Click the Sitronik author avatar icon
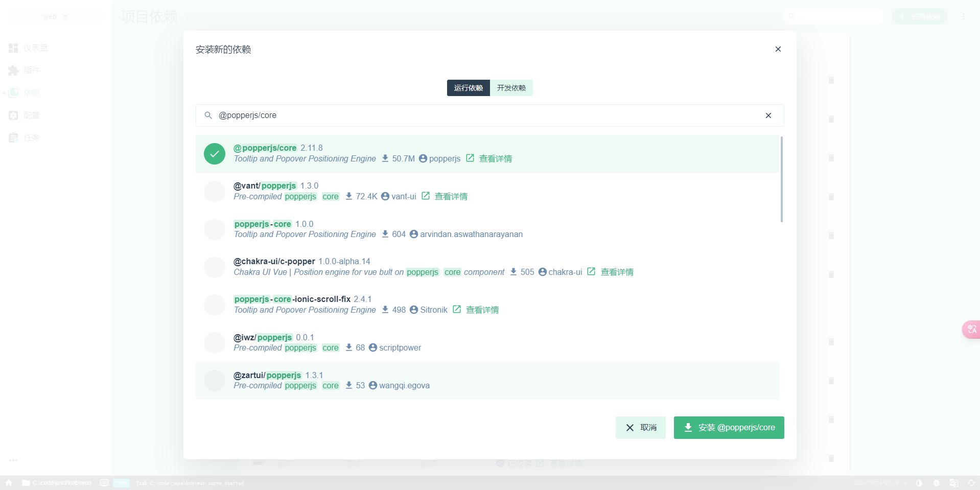980x490 pixels. 414,310
